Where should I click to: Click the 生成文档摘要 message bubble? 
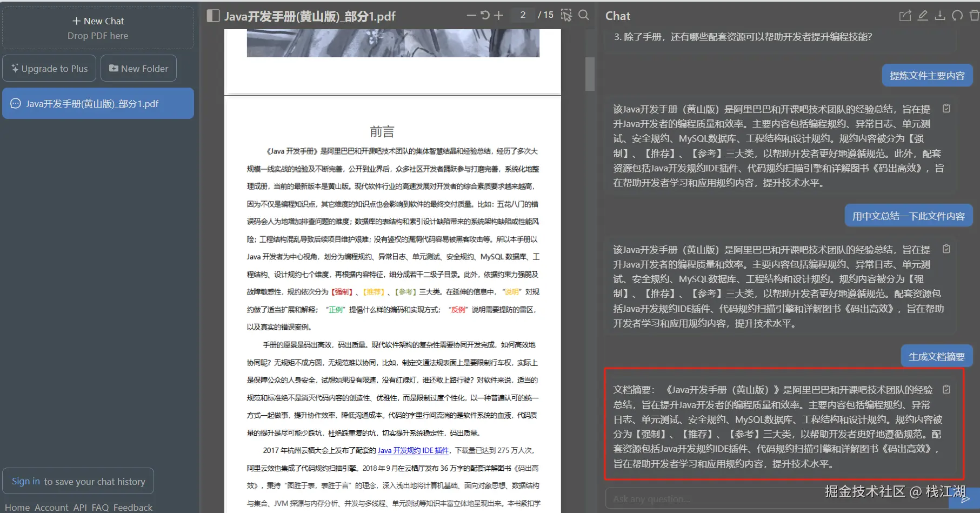point(937,357)
